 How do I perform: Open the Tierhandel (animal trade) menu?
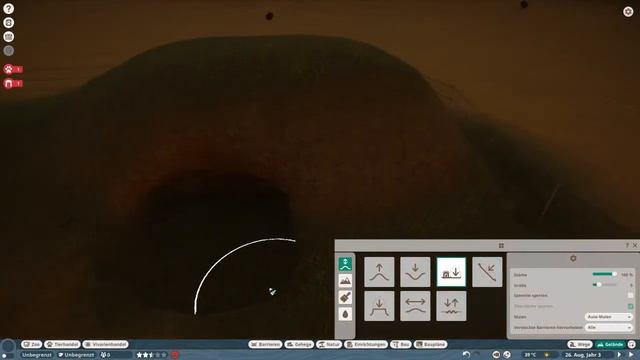coord(62,344)
